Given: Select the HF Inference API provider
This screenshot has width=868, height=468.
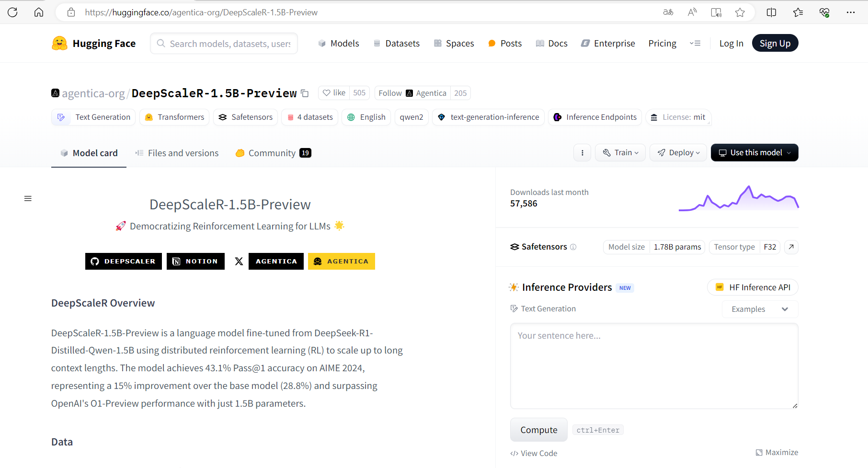Looking at the screenshot, I should click(x=753, y=287).
